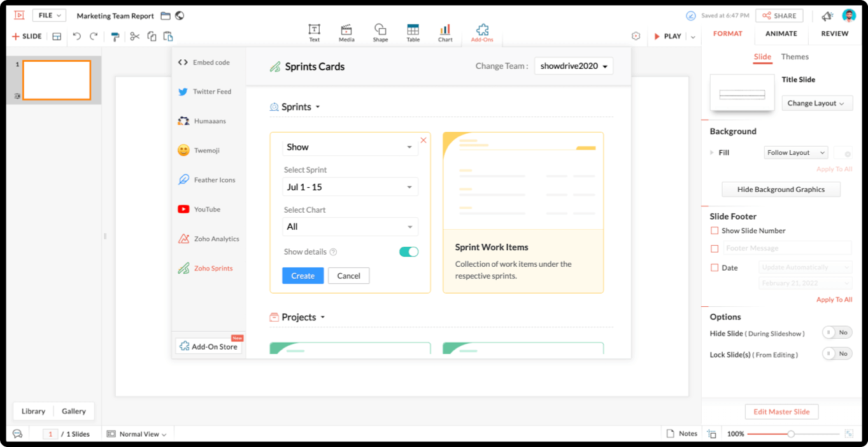Expand the Fill disclosure triangle
This screenshot has height=447, width=868.
tap(712, 153)
